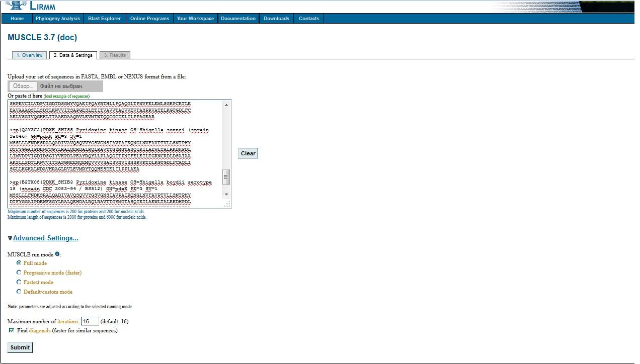Click the textarea resize grip handle
The height and width of the screenshot is (364, 640).
[227, 204]
